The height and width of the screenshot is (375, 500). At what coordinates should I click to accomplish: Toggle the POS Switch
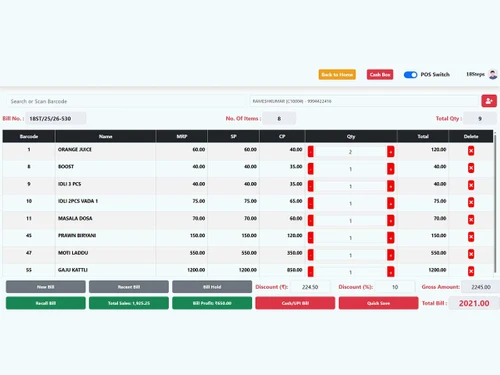[x=410, y=75]
